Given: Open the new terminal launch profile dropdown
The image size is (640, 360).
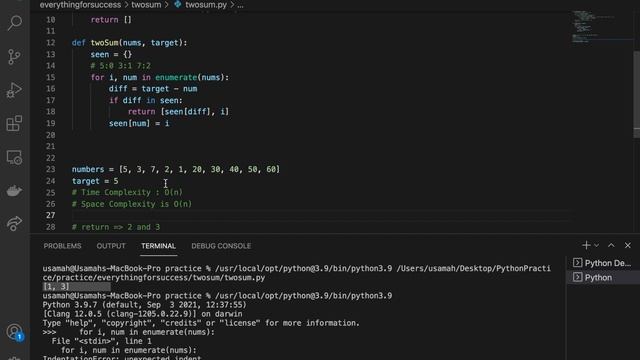Looking at the screenshot, I should 596,245.
